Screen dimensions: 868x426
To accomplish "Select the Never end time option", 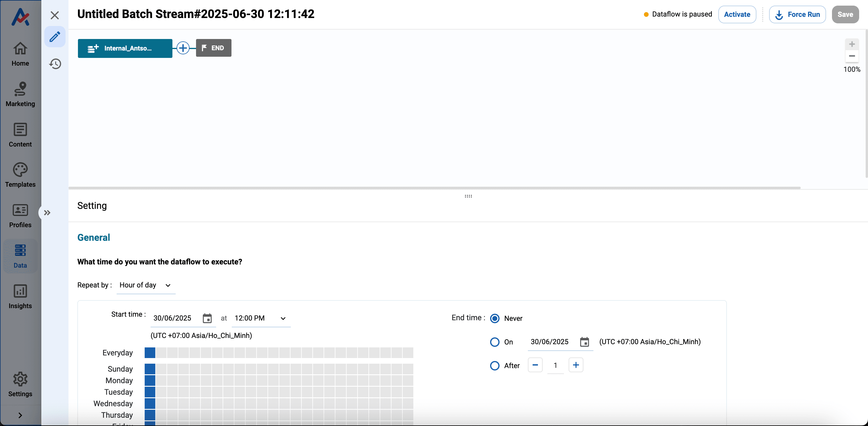I will click(x=495, y=318).
